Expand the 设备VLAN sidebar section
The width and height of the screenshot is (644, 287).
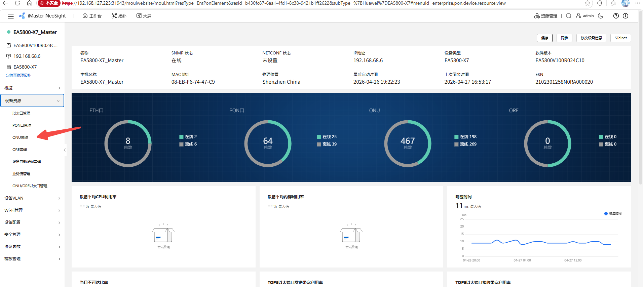tap(32, 198)
